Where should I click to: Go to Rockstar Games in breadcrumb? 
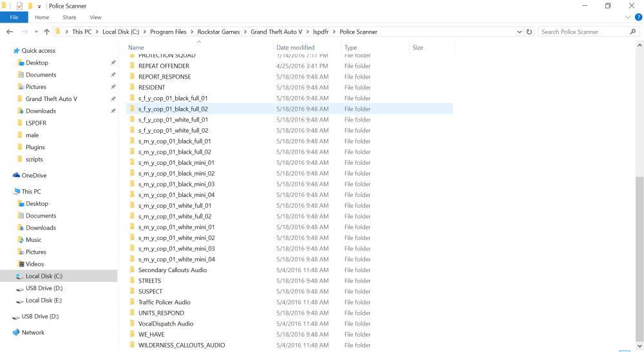218,32
